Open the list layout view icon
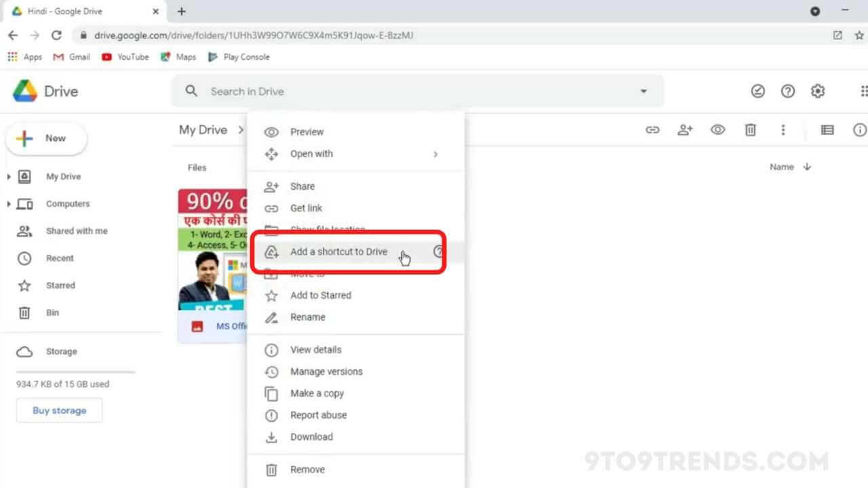The height and width of the screenshot is (488, 868). 827,129
